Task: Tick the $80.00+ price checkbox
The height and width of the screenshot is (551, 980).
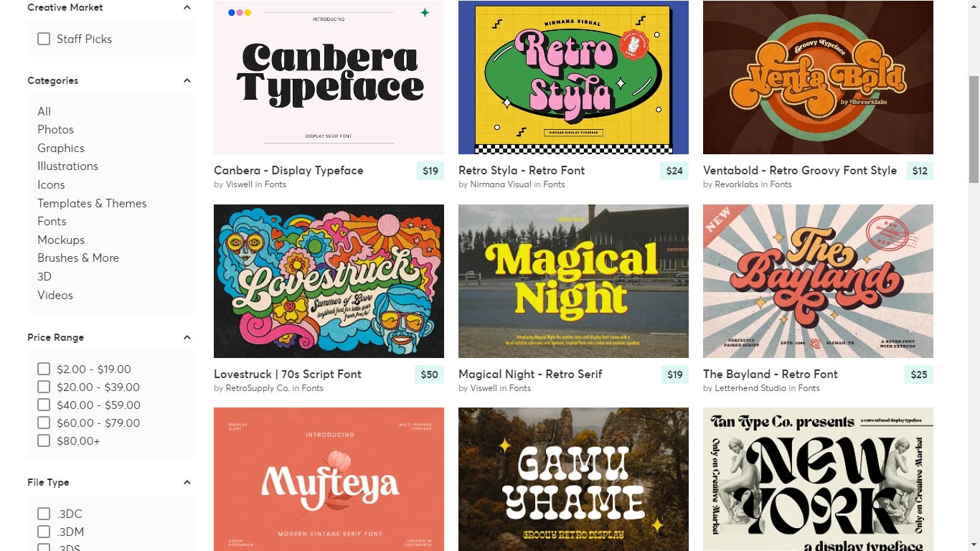Action: coord(44,441)
